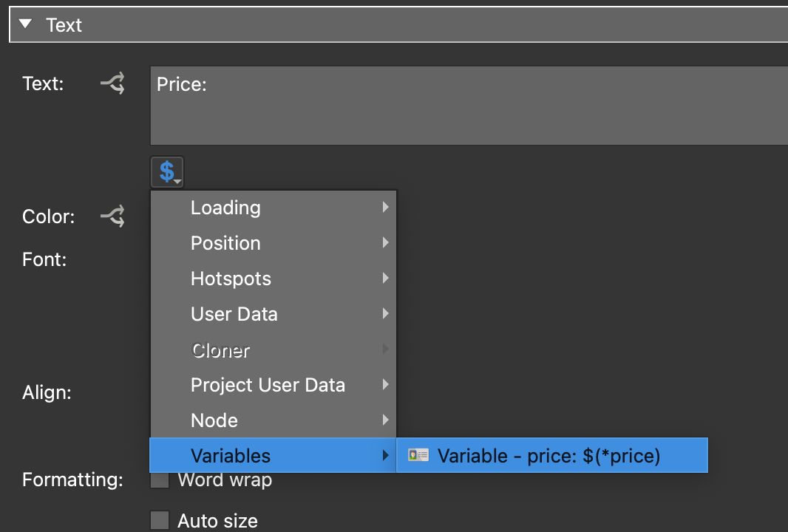Viewport: 788px width, 532px height.
Task: Select Variable - price: $(*price) entry
Action: pyautogui.click(x=551, y=455)
